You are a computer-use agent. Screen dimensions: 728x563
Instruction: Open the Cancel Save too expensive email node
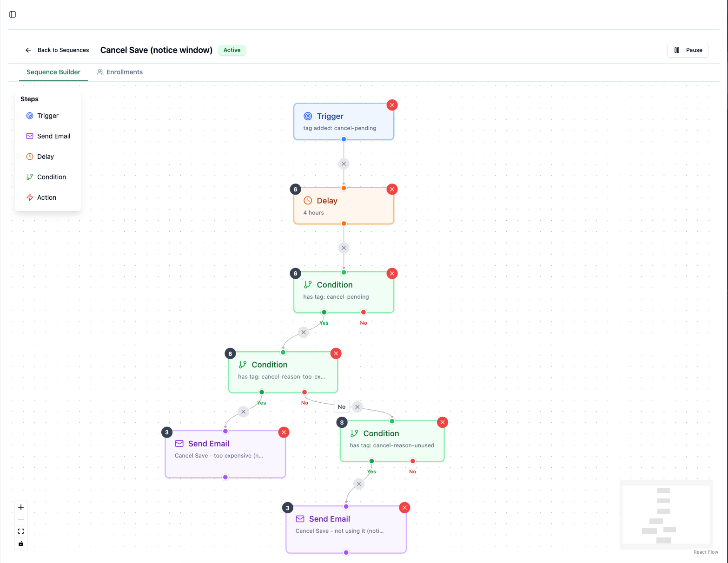225,454
